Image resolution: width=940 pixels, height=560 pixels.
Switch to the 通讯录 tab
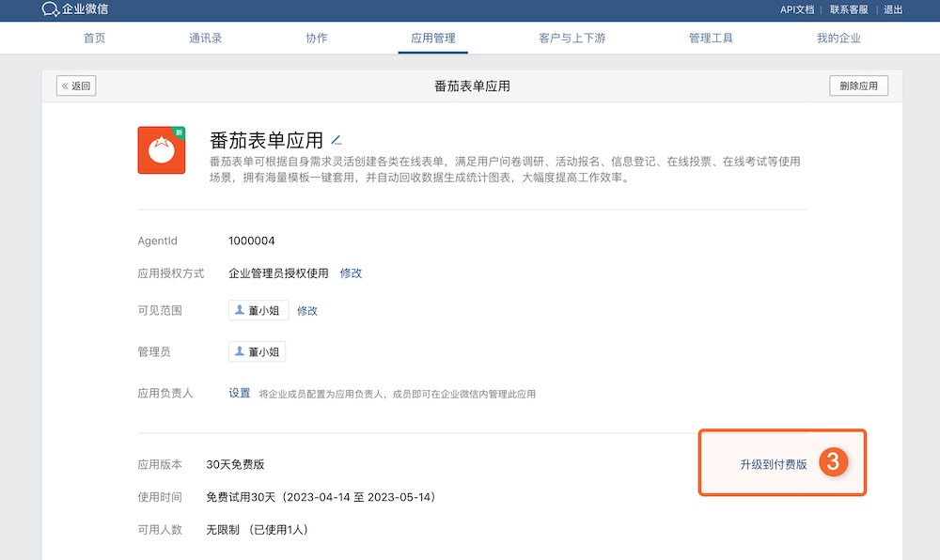pos(205,39)
